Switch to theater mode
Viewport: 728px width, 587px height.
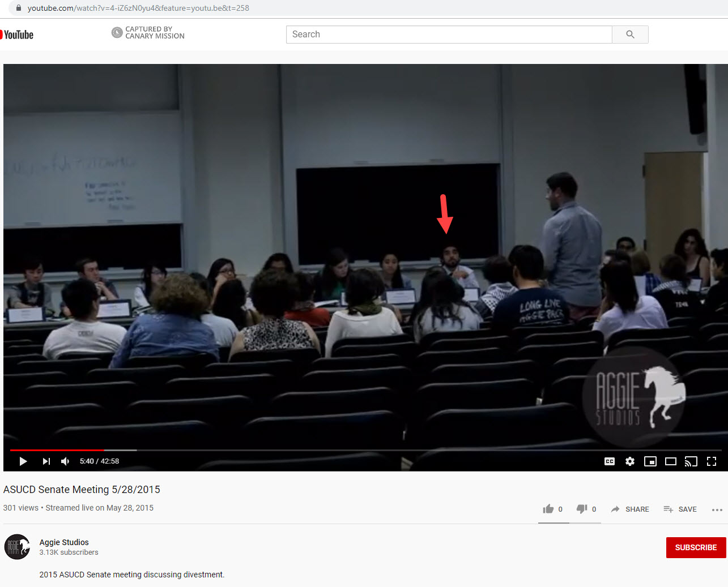click(x=670, y=461)
